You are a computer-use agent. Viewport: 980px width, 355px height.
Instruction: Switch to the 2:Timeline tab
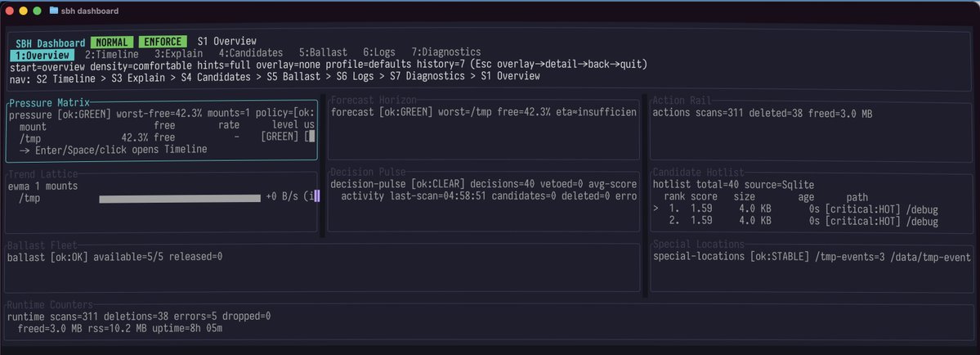tap(112, 54)
